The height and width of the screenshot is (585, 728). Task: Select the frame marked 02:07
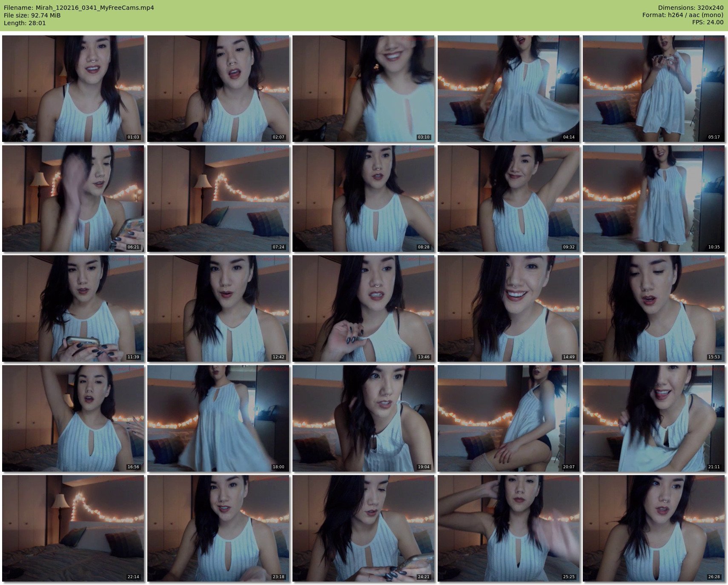[x=218, y=89]
